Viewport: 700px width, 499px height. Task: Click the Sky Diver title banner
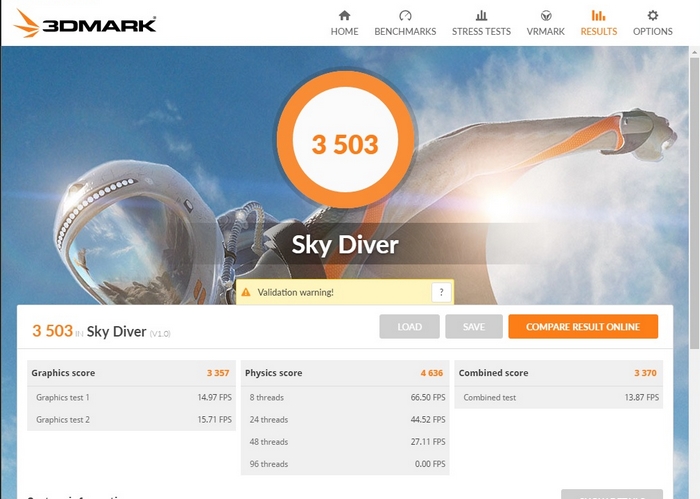[x=345, y=245]
